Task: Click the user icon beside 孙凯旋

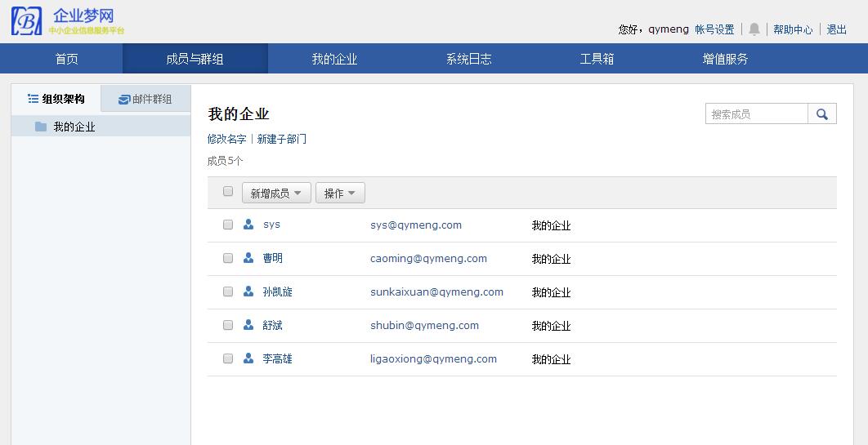Action: [248, 291]
